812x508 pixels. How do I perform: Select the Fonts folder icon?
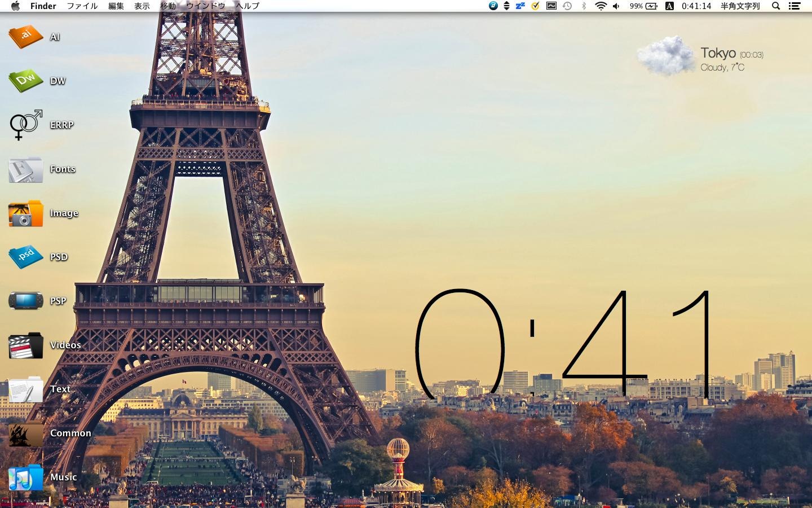(26, 169)
